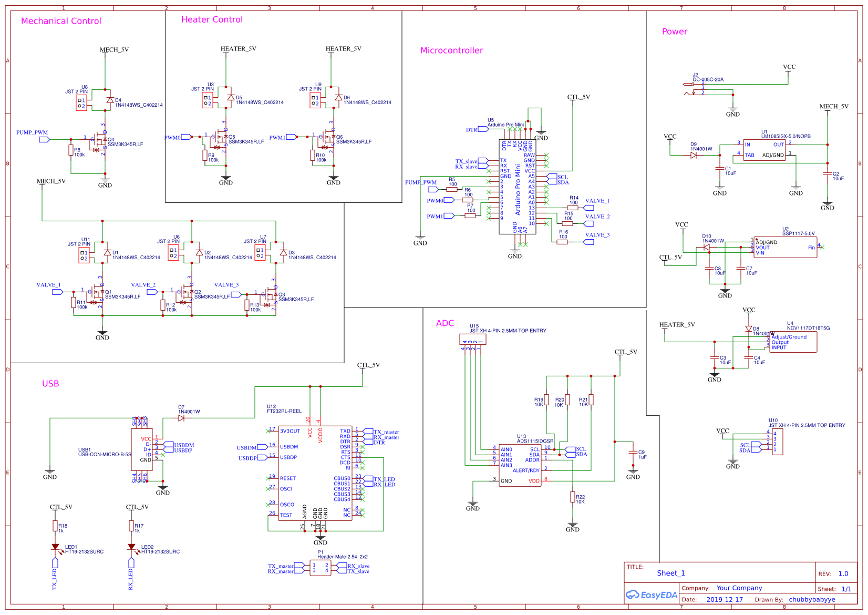Click the FT232RL-REEL chip U12
Image resolution: width=868 pixels, height=615 pixels.
click(x=315, y=473)
